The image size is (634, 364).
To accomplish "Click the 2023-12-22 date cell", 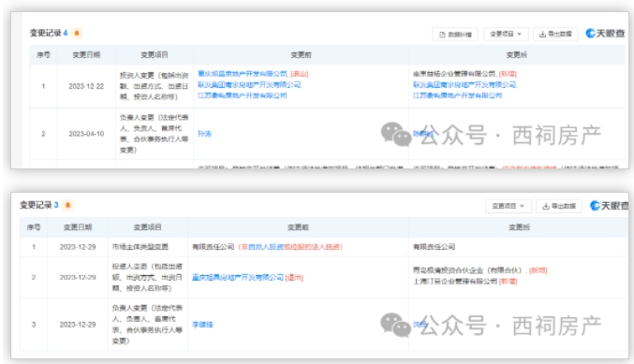I will [86, 86].
